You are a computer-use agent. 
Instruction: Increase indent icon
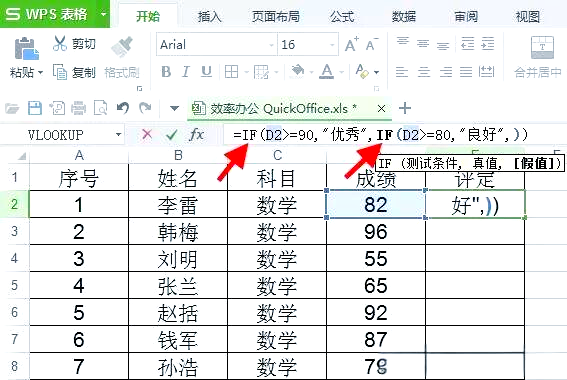click(488, 44)
